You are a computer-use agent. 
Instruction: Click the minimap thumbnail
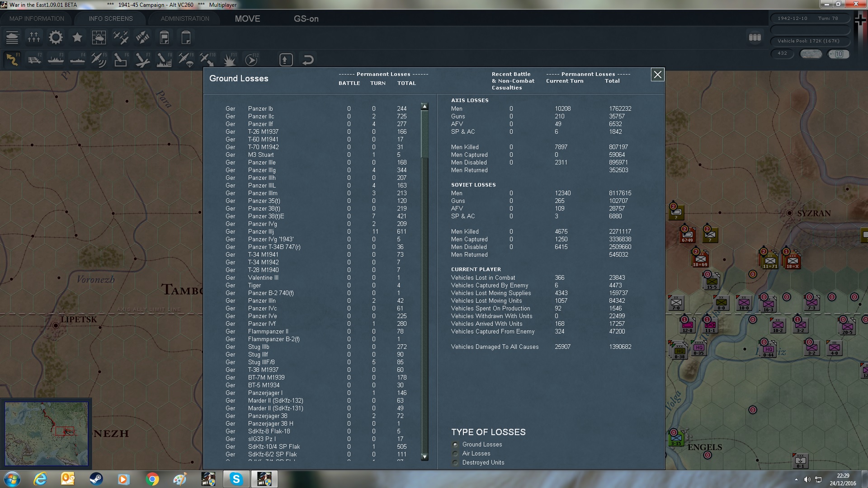(46, 434)
